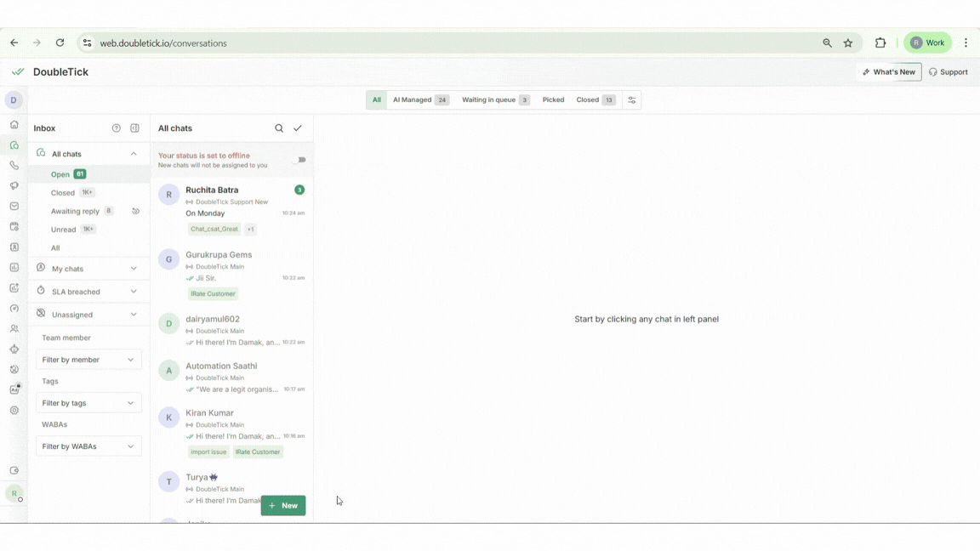
Task: Open the Inbox help question mark icon
Action: point(117,128)
